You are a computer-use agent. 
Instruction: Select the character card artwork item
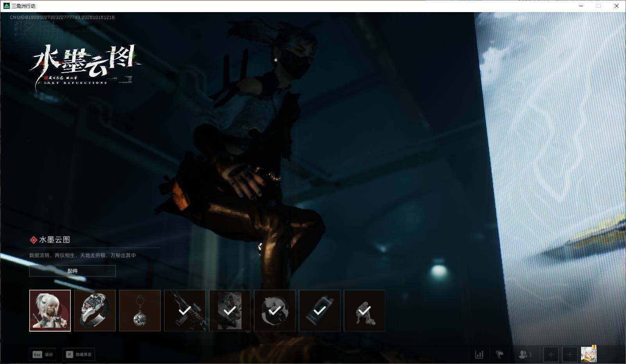tap(230, 310)
